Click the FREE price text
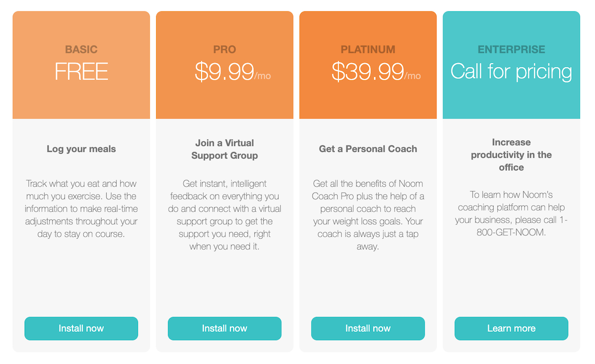Viewport: 595px width, 364px height. (x=81, y=72)
